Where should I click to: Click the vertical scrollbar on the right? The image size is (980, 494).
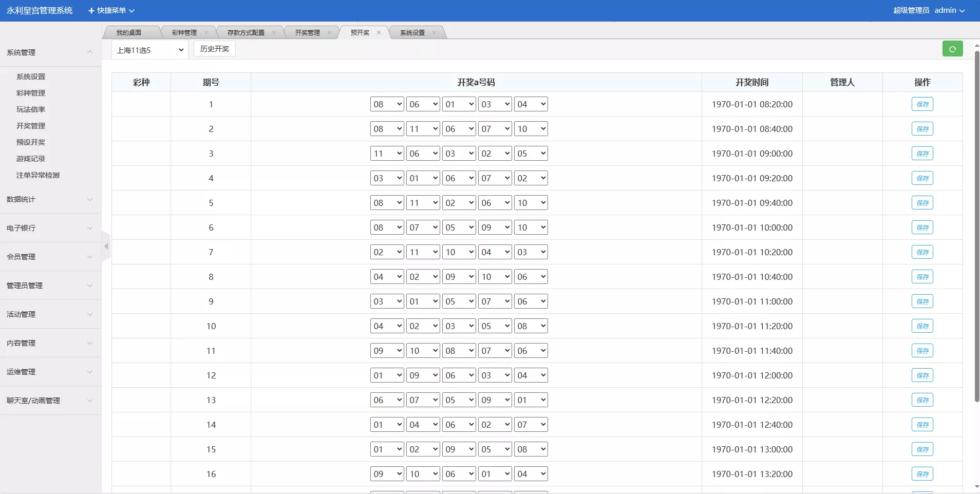[x=976, y=226]
